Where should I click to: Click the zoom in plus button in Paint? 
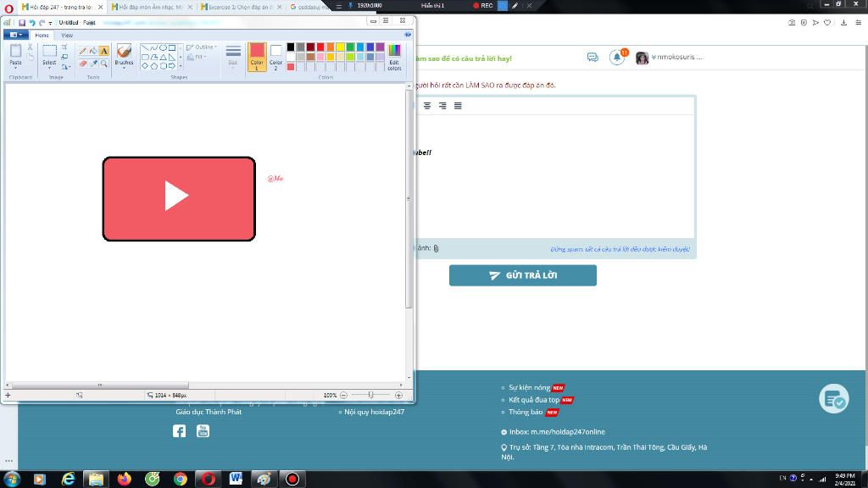point(398,395)
